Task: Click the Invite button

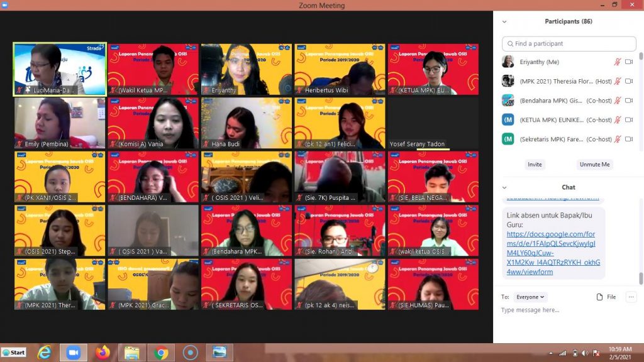Action: [x=535, y=165]
